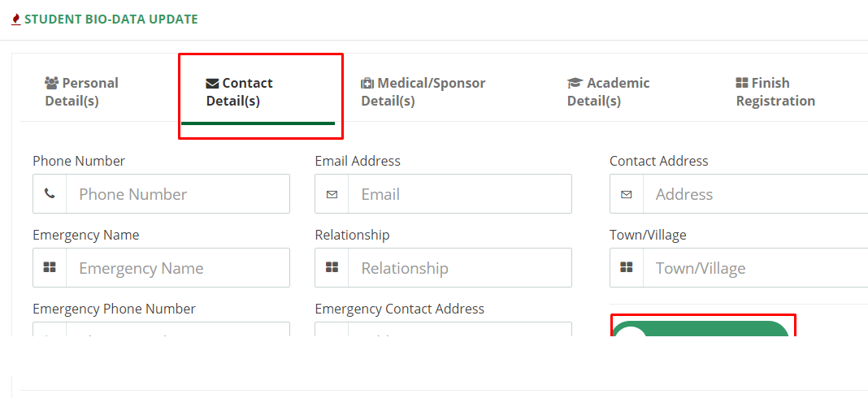Click the STUDENT BIO-DATA UPDATE heading link

111,19
